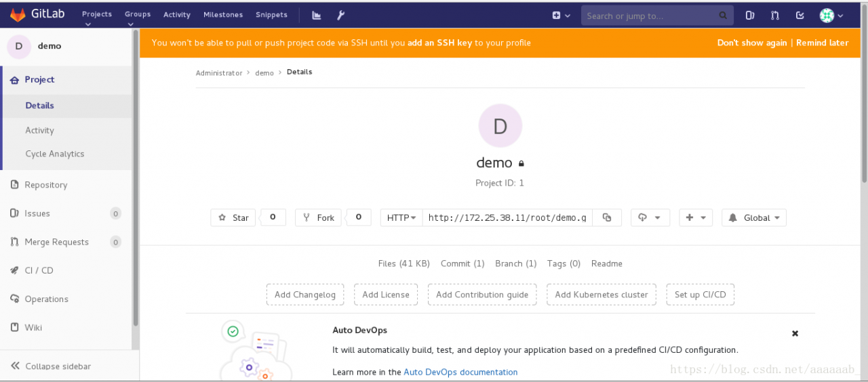Click the Fork button
Viewport: 868px width, 382px height.
coord(318,217)
